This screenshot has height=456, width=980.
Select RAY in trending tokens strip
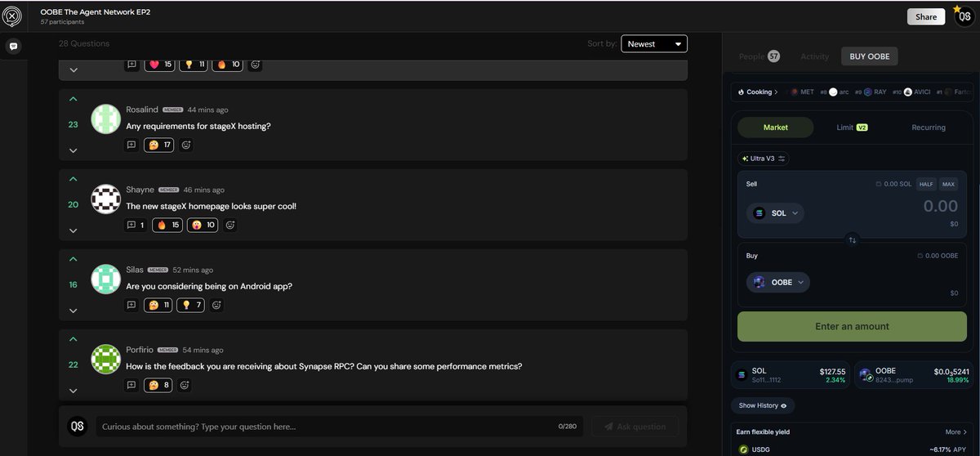875,92
